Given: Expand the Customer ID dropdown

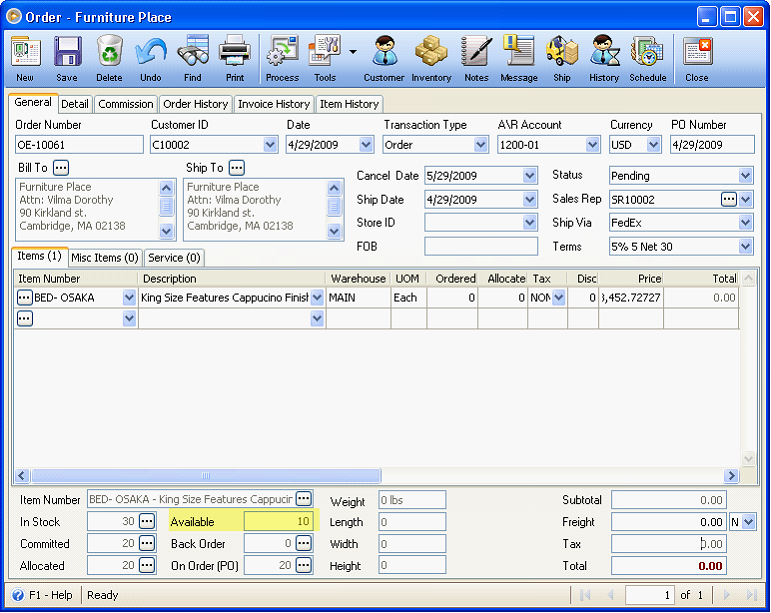Looking at the screenshot, I should (x=270, y=145).
